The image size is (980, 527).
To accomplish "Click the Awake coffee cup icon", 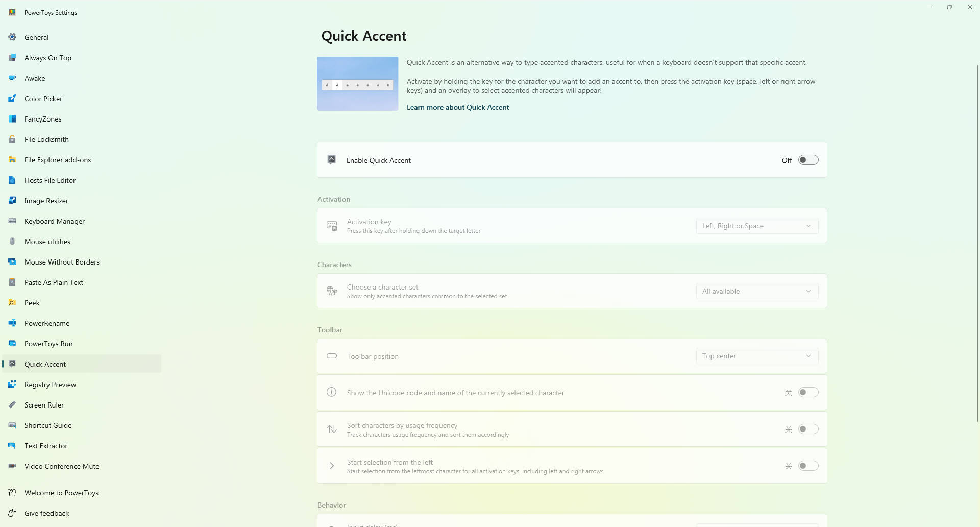I will 12,78.
